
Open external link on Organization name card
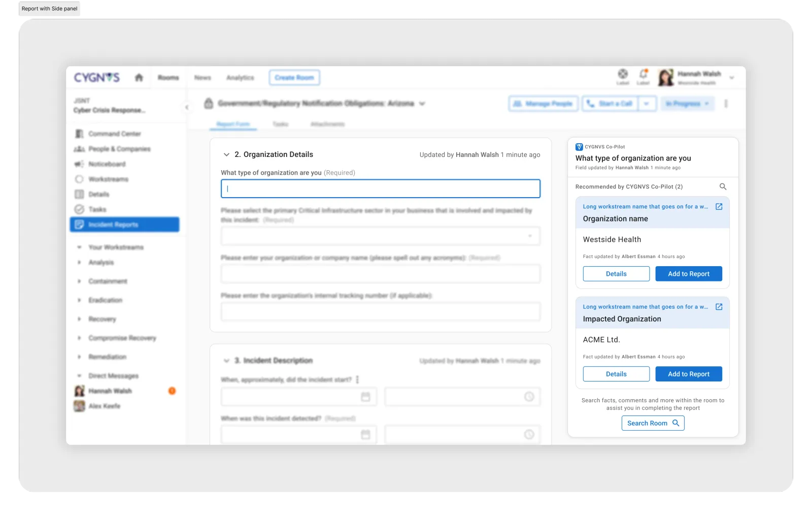719,207
